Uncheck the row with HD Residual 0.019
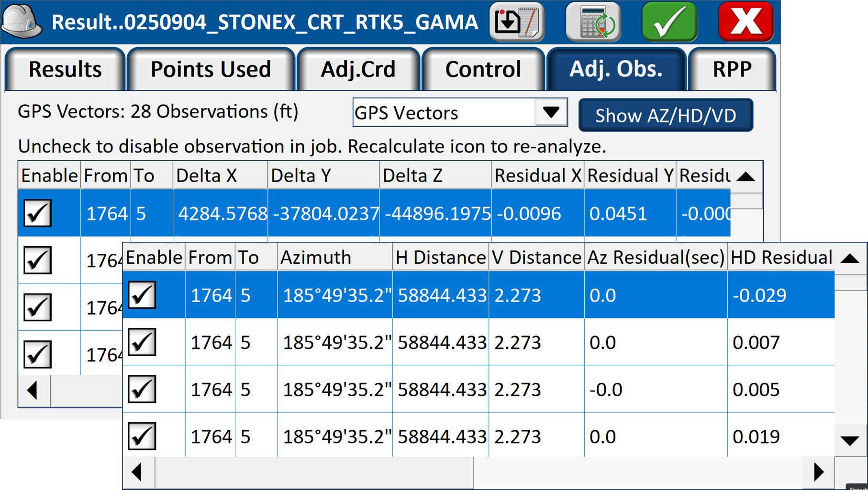The height and width of the screenshot is (490, 868). click(x=142, y=436)
